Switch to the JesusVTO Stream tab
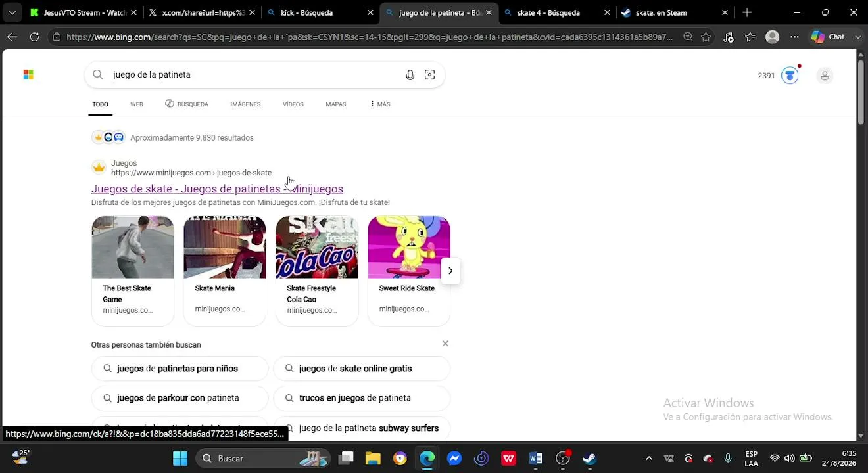Image resolution: width=868 pixels, height=473 pixels. [x=84, y=12]
